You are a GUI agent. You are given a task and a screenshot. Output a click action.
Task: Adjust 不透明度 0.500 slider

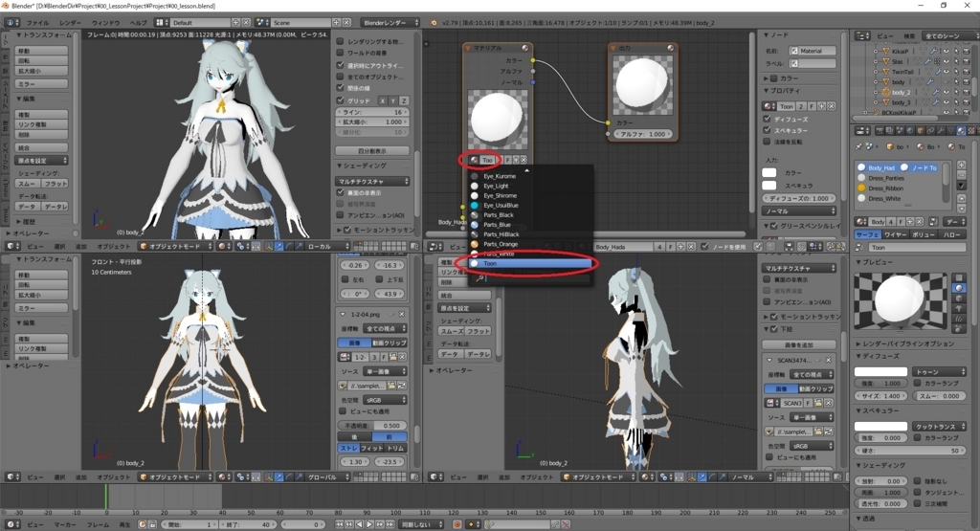(x=372, y=426)
